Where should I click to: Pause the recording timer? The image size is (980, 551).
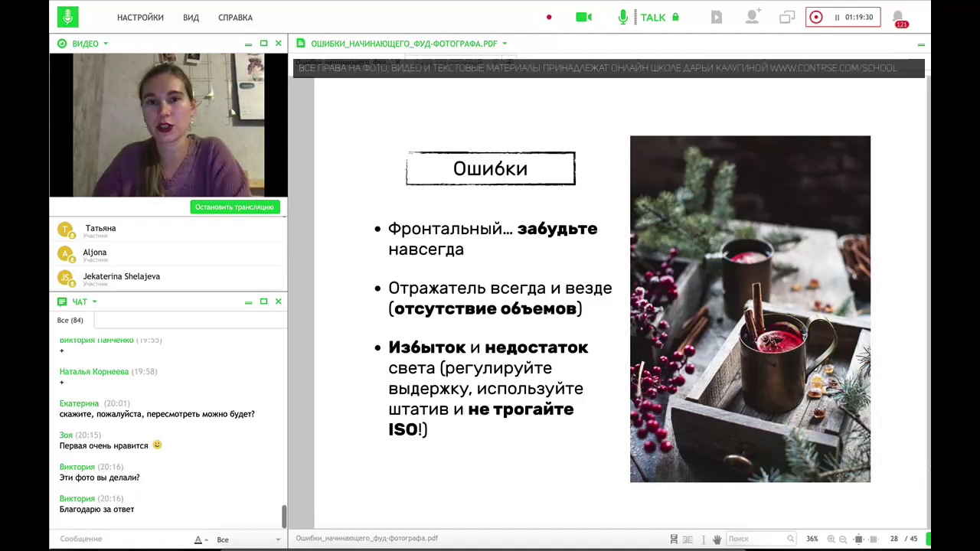pyautogui.click(x=837, y=17)
